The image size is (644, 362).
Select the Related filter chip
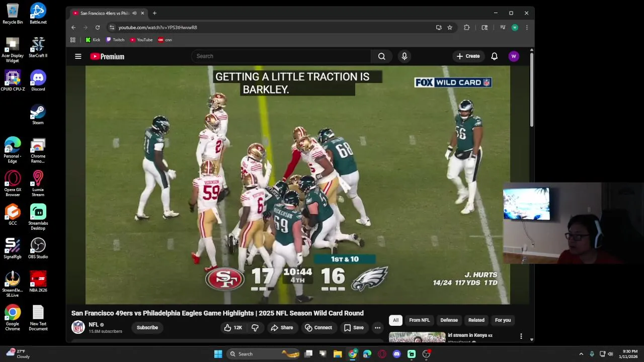tap(476, 320)
